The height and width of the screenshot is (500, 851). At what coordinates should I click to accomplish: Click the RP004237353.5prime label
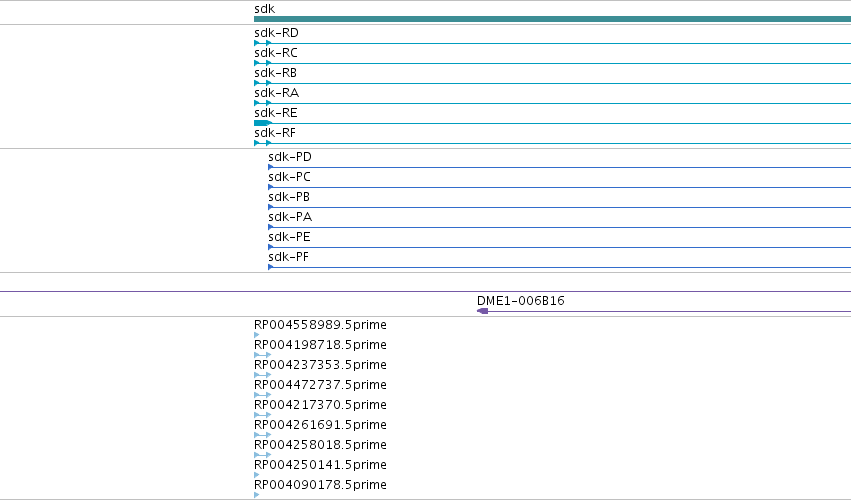pos(320,365)
